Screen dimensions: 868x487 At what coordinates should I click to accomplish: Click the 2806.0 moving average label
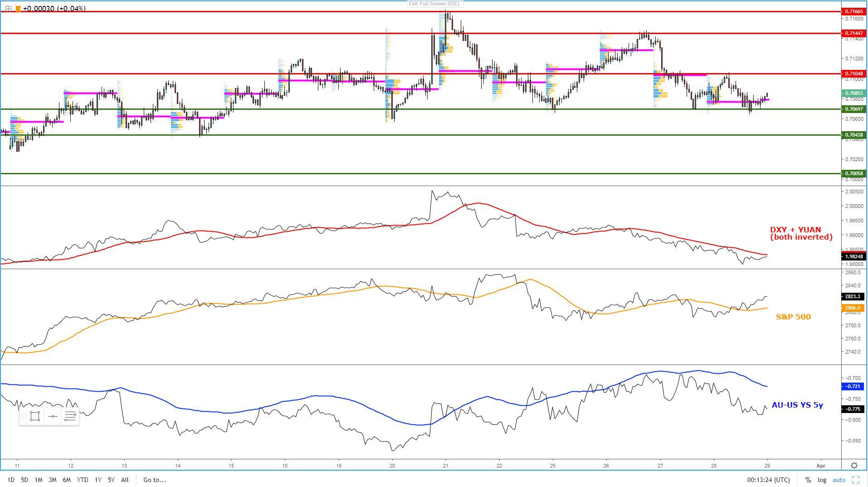click(x=853, y=308)
